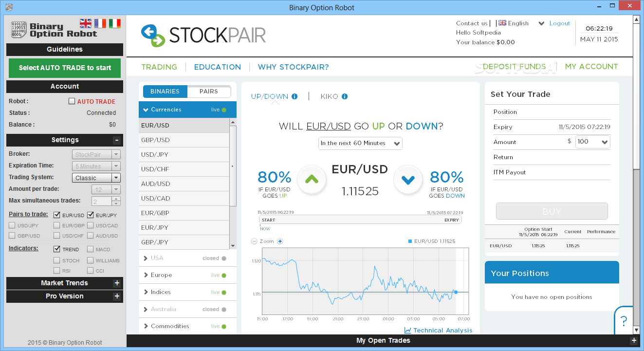Click the current-price marker dot on the EUR/USD chart
Image resolution: width=644 pixels, height=351 pixels.
click(x=456, y=292)
